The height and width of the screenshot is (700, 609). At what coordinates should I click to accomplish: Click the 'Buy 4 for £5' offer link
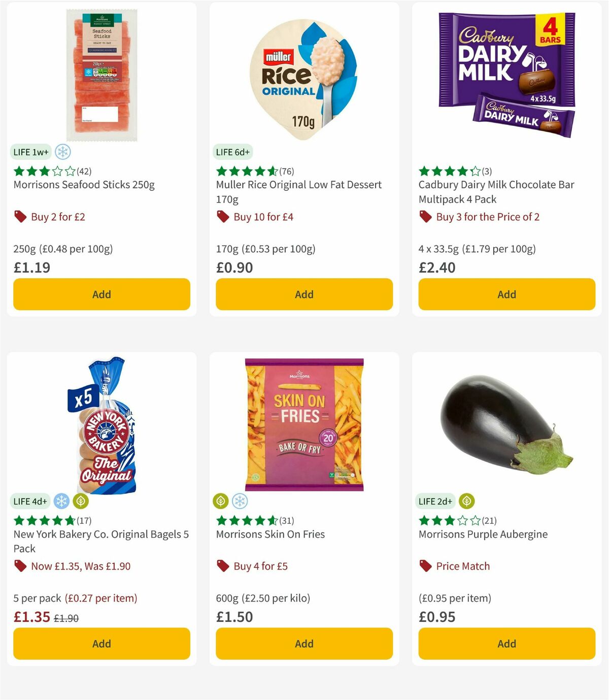pos(261,565)
